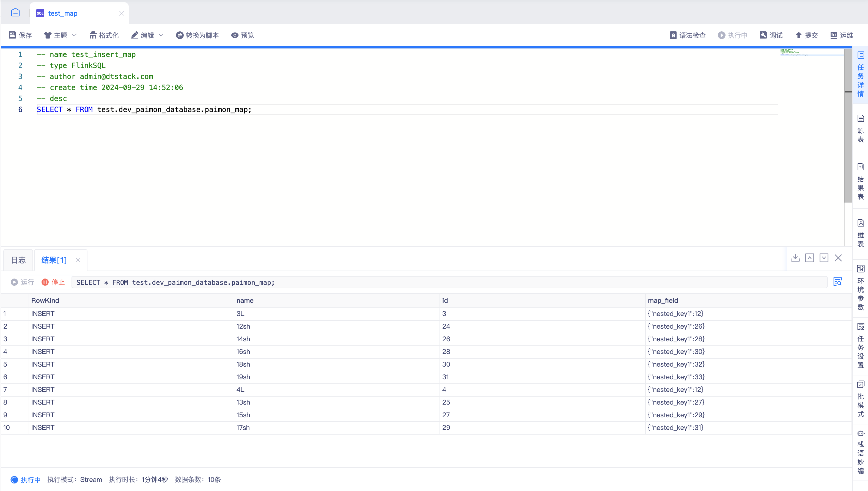Image resolution: width=868 pixels, height=491 pixels.
Task: Click the name cell 3L
Action: pos(337,314)
